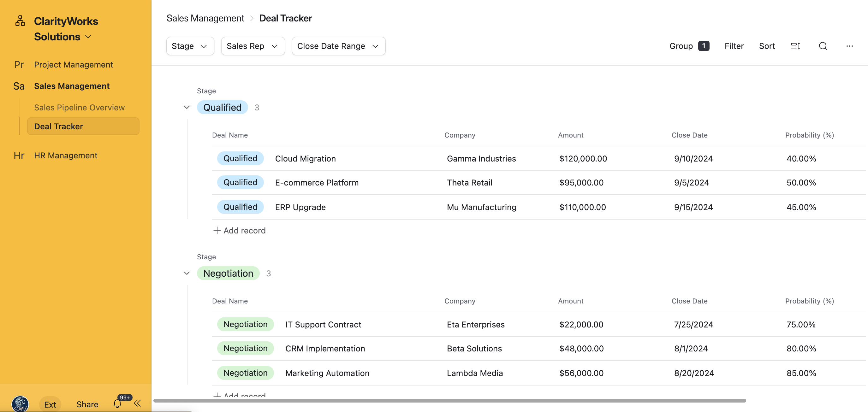Click the ClarityWorks organization logo icon
The image size is (868, 412).
pos(20,21)
